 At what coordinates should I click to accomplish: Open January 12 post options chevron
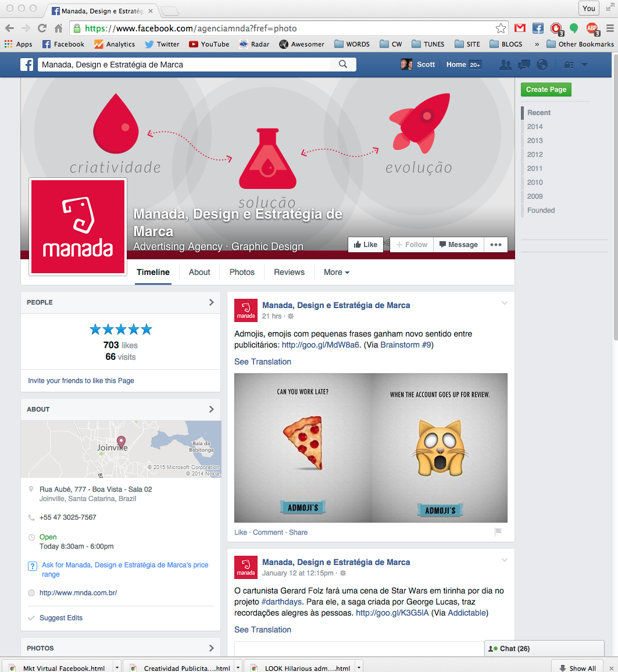[x=505, y=560]
